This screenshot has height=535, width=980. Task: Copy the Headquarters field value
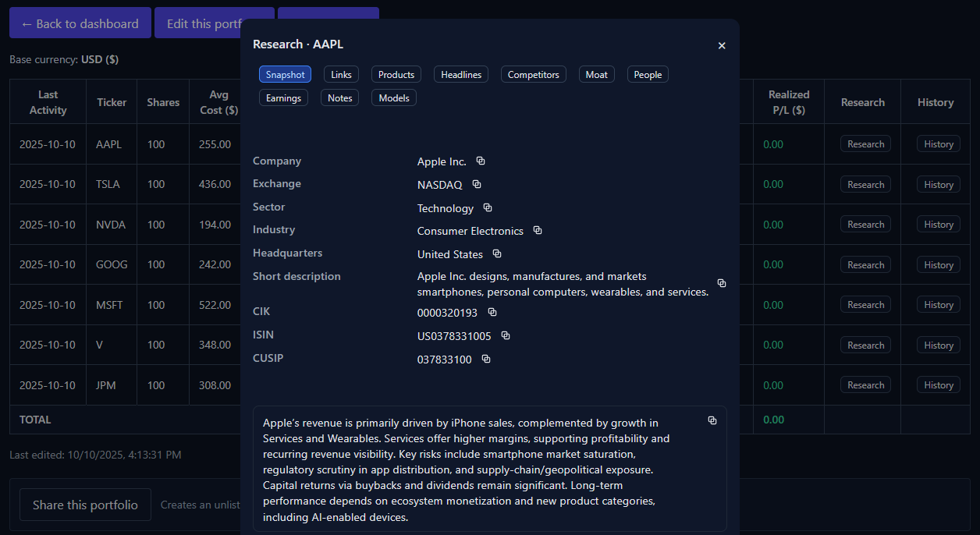pos(496,254)
